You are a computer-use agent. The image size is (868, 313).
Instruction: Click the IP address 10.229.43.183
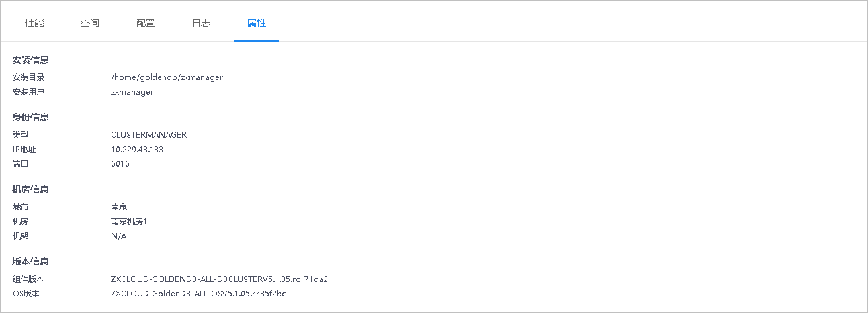(x=137, y=149)
